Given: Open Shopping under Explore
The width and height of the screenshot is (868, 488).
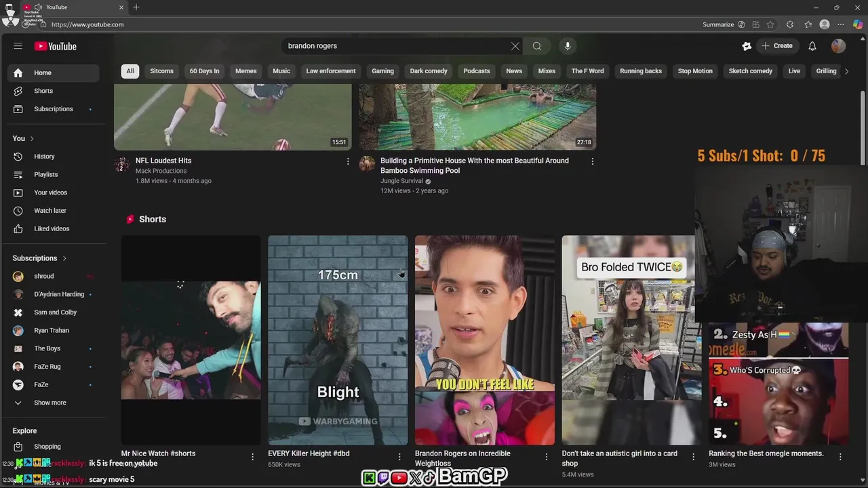Looking at the screenshot, I should point(54,447).
